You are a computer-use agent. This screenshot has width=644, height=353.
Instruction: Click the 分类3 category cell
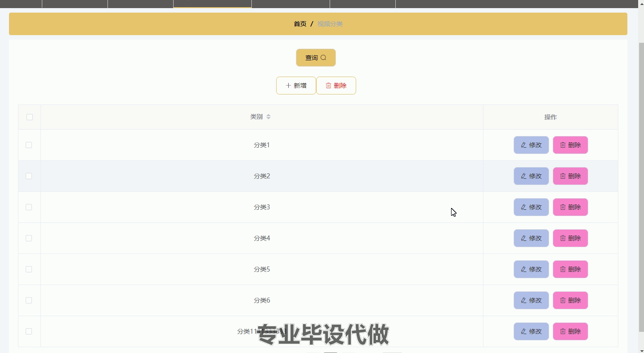click(x=262, y=207)
